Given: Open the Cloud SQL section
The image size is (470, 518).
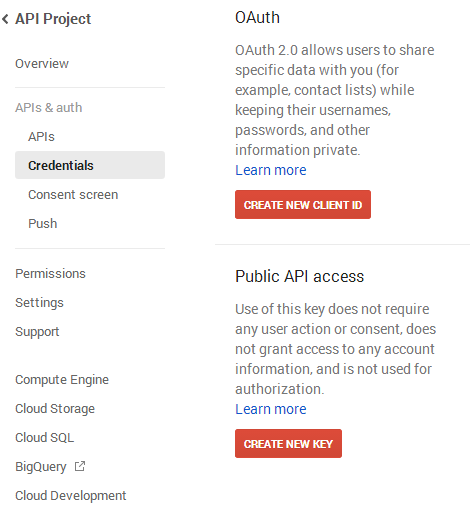Looking at the screenshot, I should click(45, 437).
